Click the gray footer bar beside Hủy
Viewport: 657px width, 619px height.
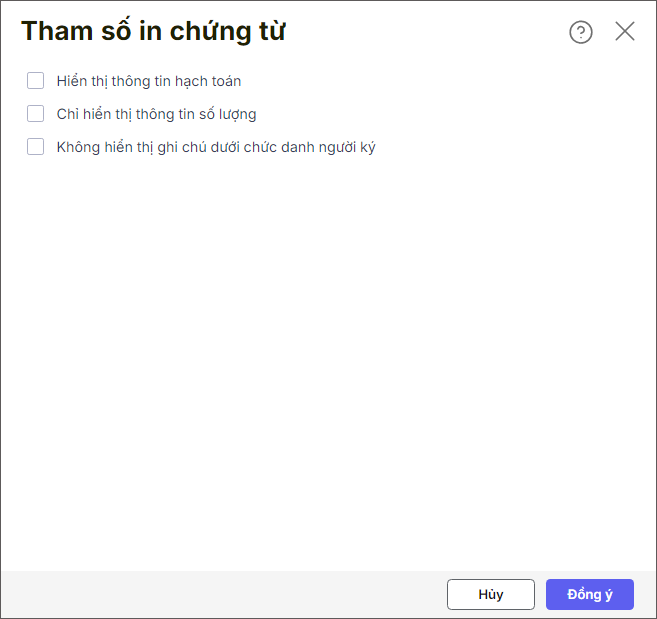[222, 594]
